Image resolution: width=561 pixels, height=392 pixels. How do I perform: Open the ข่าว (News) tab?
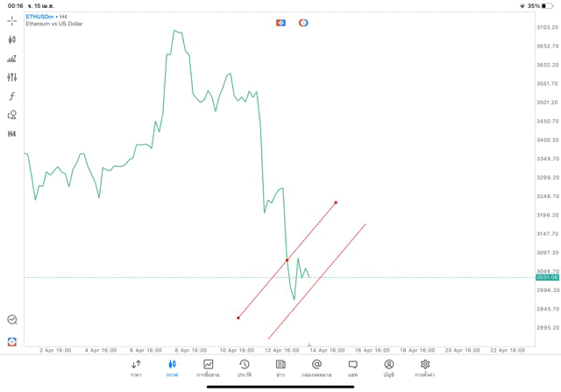pyautogui.click(x=280, y=368)
